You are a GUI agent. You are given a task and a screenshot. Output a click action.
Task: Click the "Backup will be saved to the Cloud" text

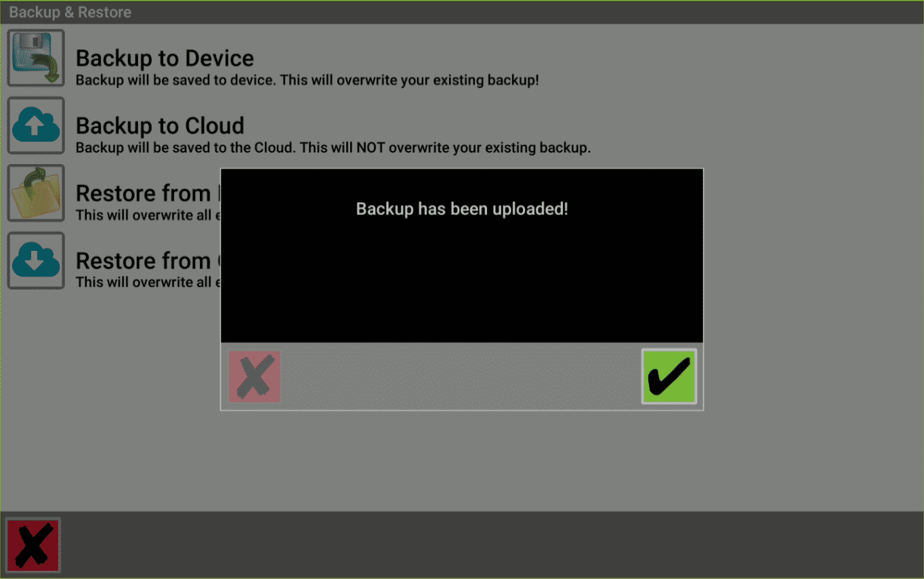[333, 147]
